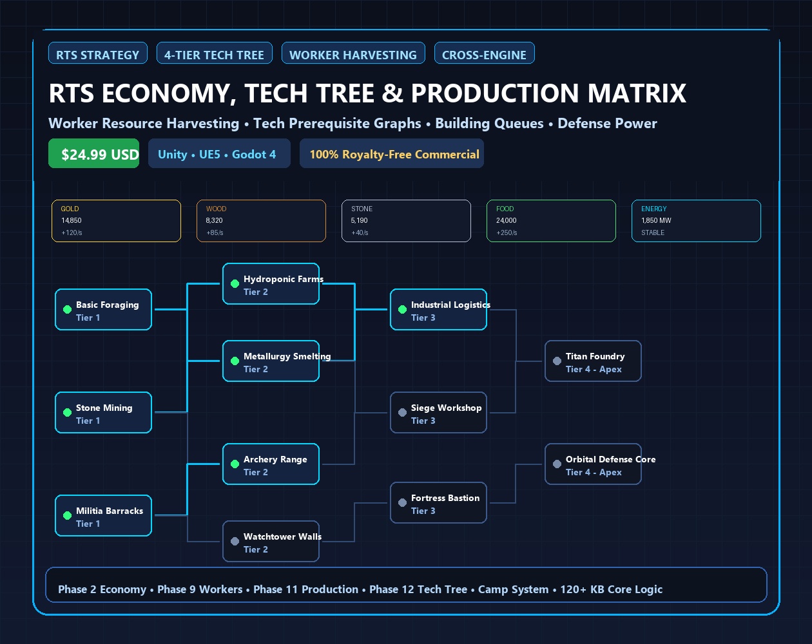This screenshot has height=644, width=812.
Task: Open the STONE resource card
Action: click(406, 221)
